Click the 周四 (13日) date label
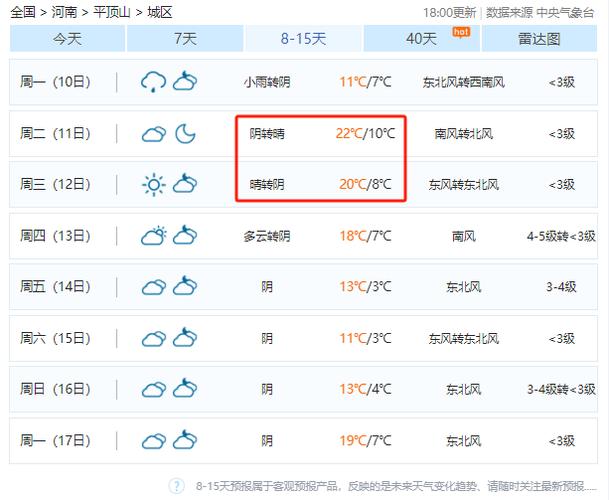 55,236
